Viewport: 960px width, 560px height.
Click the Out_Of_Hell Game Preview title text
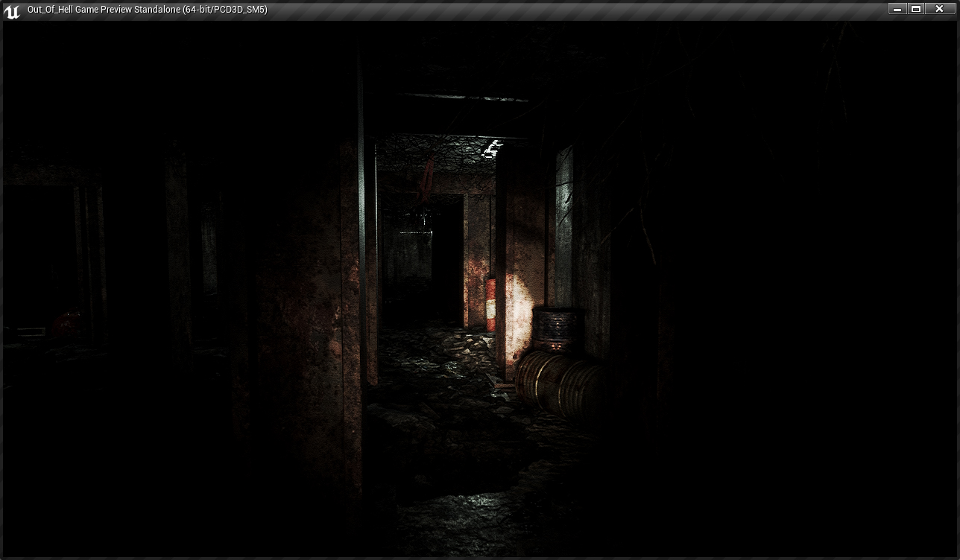(147, 10)
